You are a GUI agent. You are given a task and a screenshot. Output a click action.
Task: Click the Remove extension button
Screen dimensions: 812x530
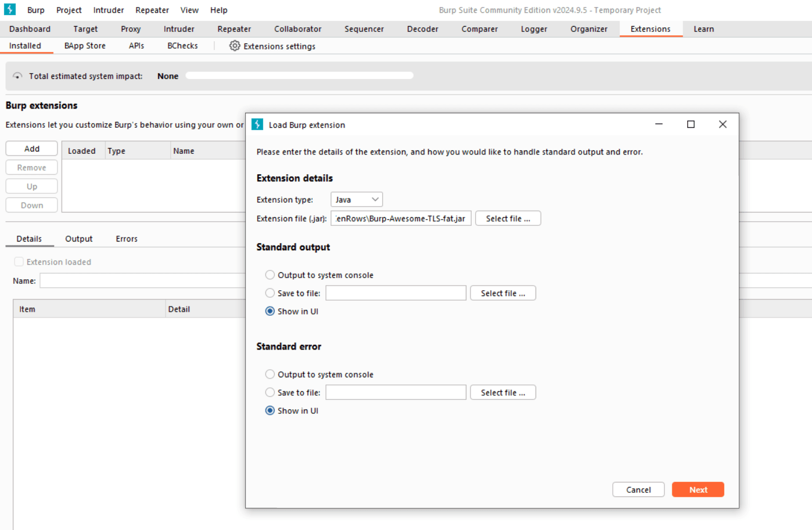[32, 168]
